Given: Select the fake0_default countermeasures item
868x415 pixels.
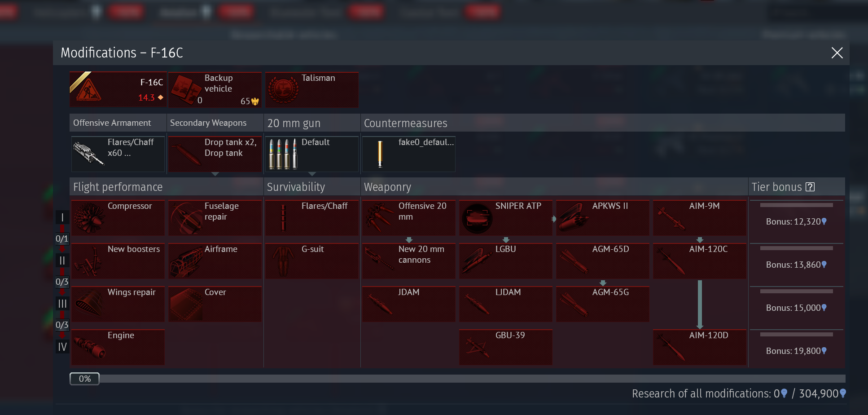Looking at the screenshot, I should pyautogui.click(x=409, y=154).
